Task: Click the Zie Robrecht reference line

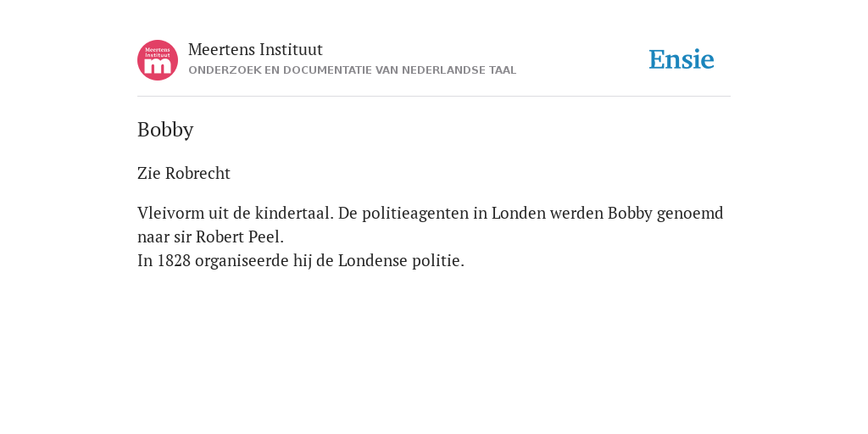Action: point(184,173)
